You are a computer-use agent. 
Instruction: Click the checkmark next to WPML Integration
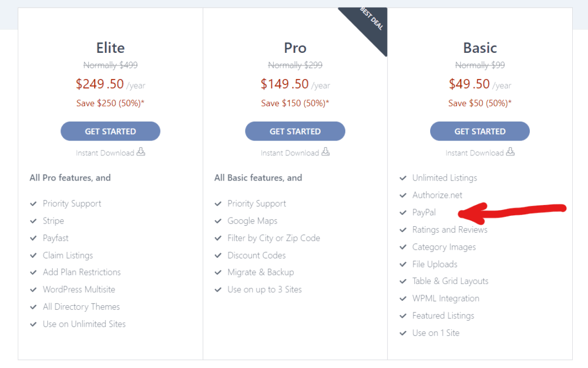403,299
